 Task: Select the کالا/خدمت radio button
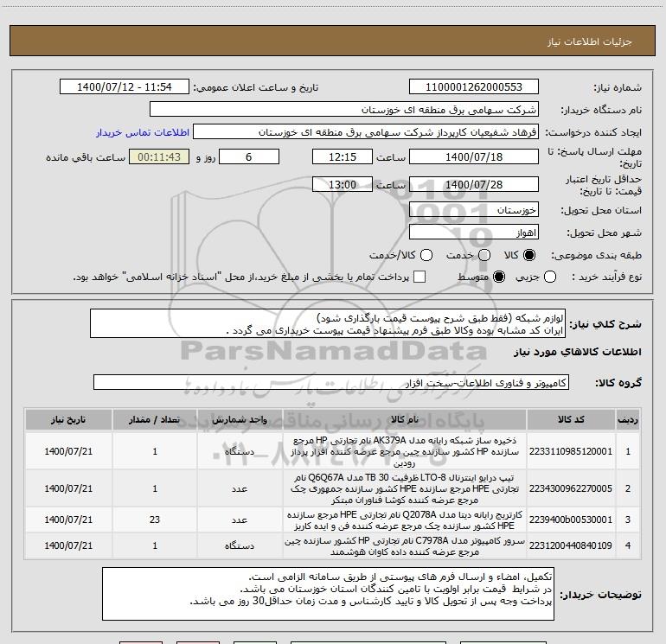426,255
